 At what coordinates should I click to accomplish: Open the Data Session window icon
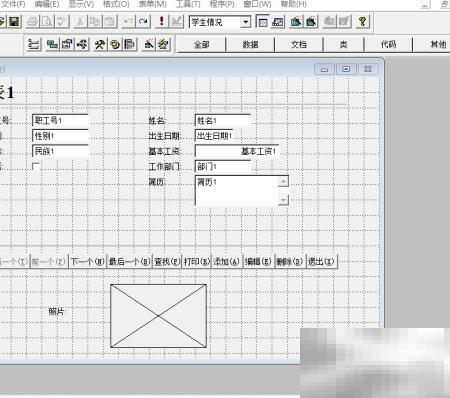tap(278, 22)
